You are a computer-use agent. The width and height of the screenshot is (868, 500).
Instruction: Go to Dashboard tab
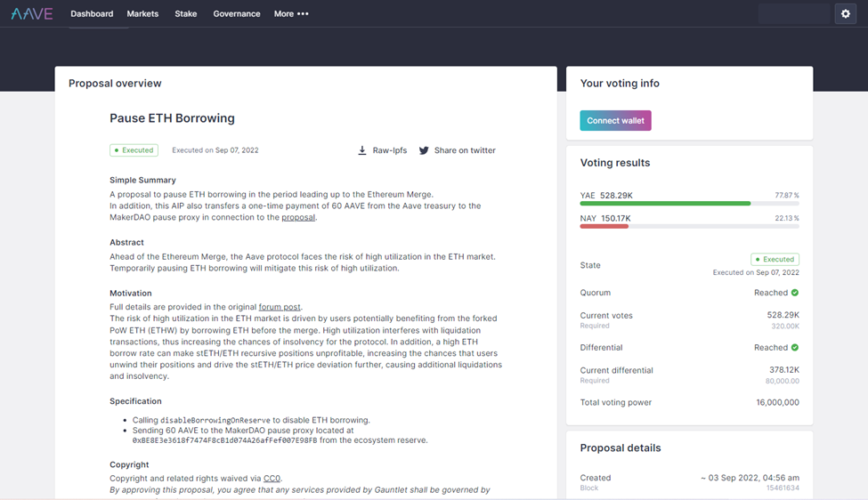tap(92, 14)
